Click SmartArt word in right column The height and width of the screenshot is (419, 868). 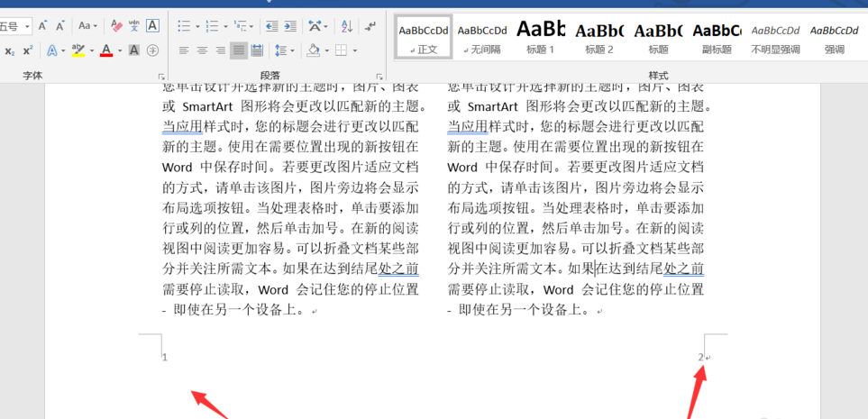point(493,106)
